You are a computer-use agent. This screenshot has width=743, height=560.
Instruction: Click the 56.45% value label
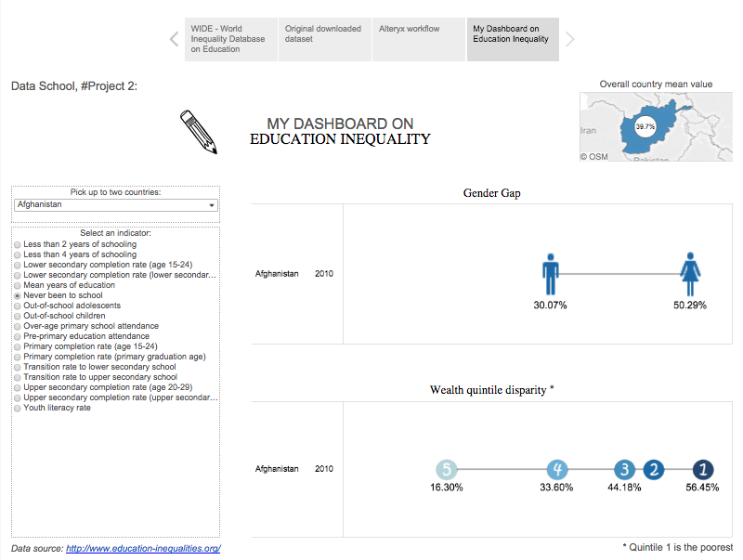(702, 488)
